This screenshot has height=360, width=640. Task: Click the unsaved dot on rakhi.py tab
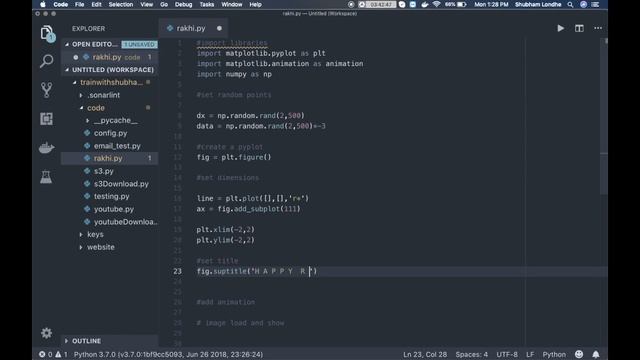click(x=219, y=28)
